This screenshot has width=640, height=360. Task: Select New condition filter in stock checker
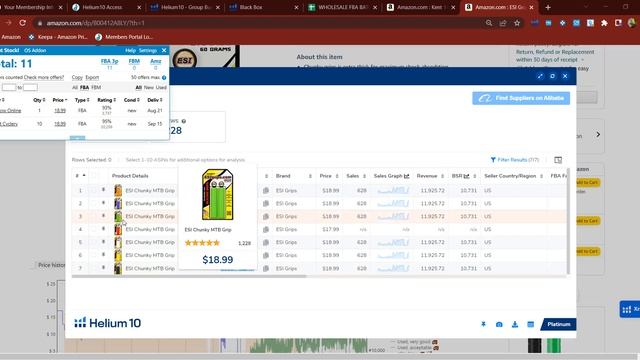149,87
